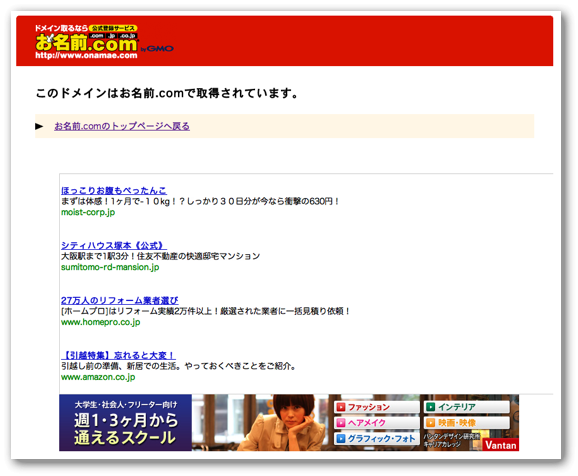
Task: Open the ほっこりお腹もぺったんこ ad link
Action: pos(114,190)
